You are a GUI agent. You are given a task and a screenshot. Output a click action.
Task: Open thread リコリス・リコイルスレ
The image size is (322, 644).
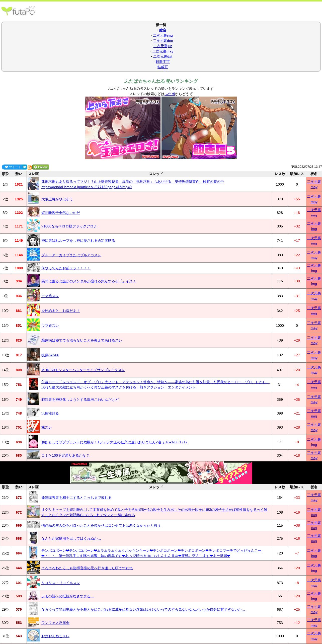[60, 583]
